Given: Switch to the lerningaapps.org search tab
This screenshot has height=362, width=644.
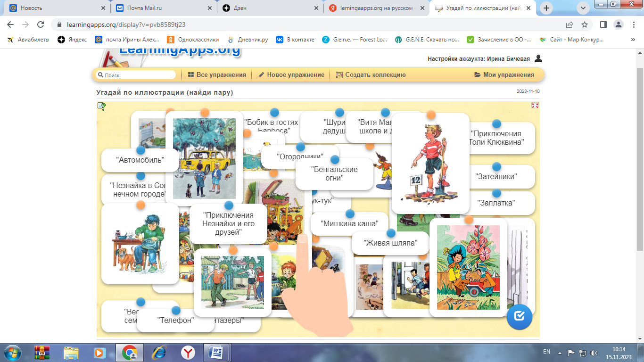Looking at the screenshot, I should point(376,8).
